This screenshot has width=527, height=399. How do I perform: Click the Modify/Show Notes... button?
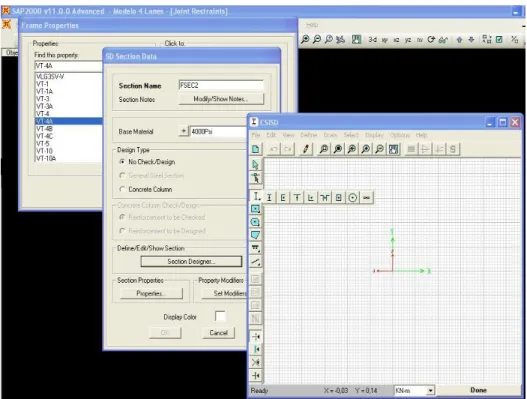click(x=221, y=99)
